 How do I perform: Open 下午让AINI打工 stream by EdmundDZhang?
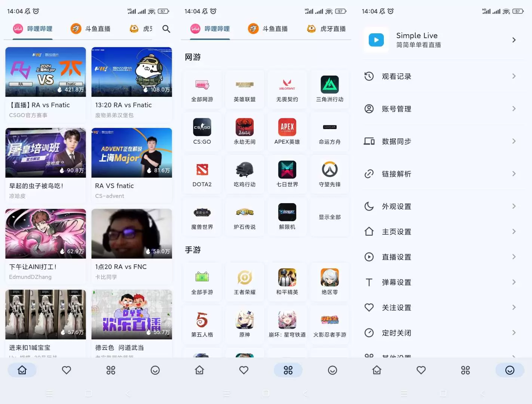tap(46, 246)
